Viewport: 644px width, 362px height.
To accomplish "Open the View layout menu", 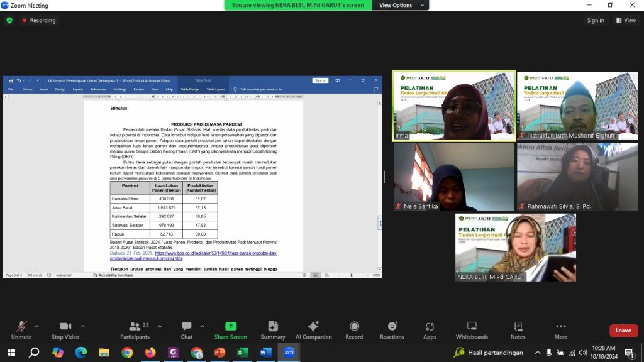I will (x=626, y=20).
